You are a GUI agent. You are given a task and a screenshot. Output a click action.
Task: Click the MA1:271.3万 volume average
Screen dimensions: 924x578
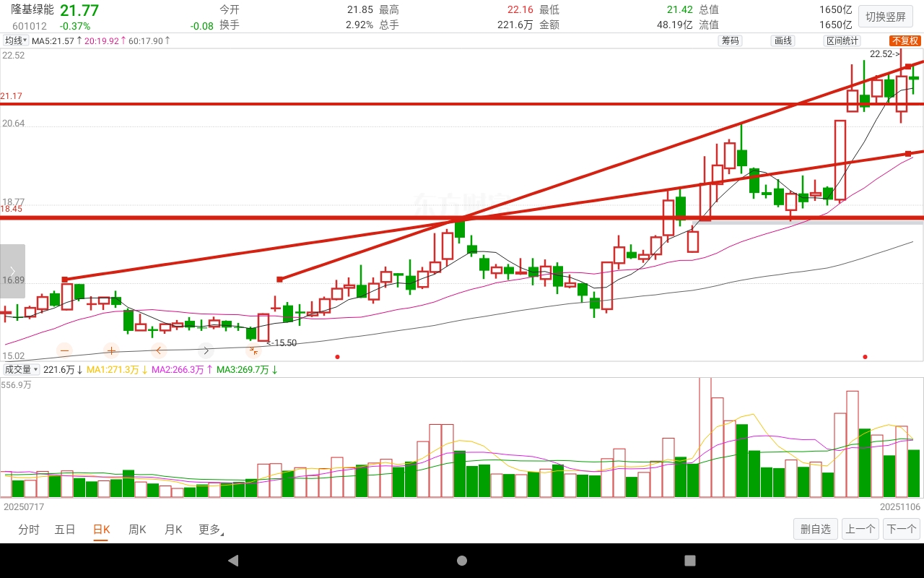pos(113,369)
